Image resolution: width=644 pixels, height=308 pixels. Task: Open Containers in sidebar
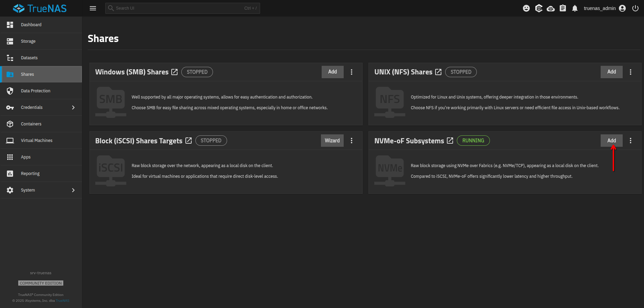pyautogui.click(x=41, y=124)
